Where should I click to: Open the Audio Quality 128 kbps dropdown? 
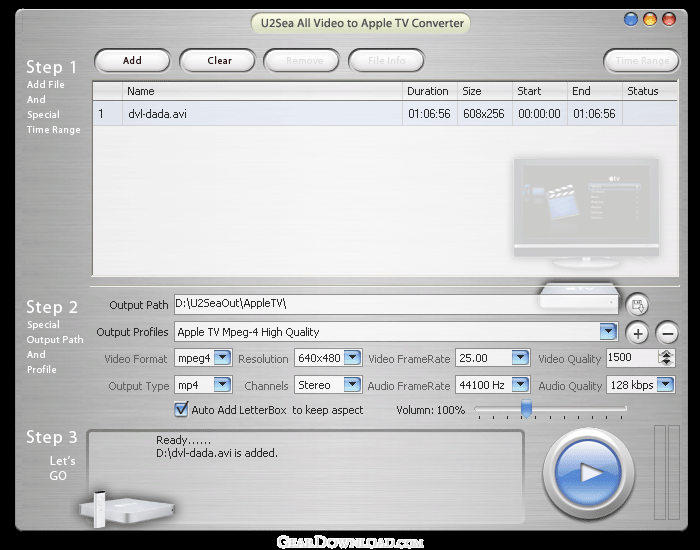point(665,385)
